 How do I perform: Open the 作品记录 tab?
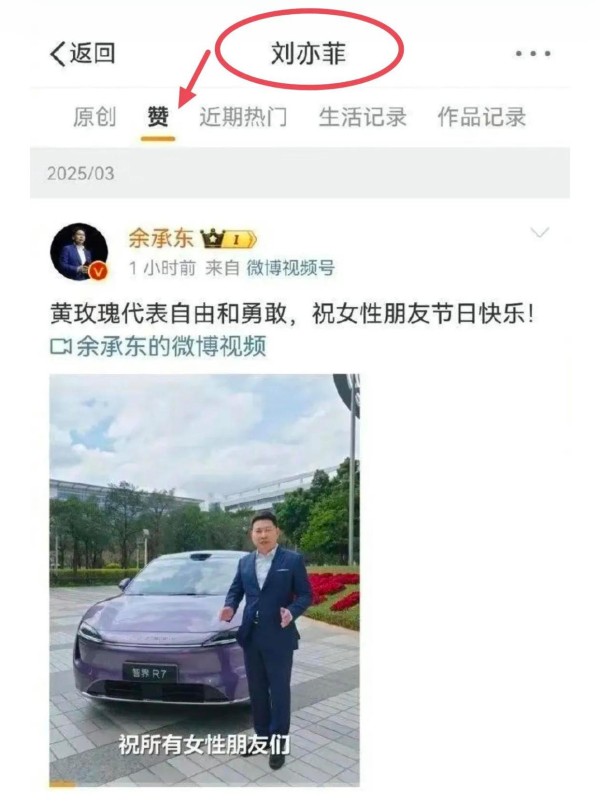click(x=482, y=117)
